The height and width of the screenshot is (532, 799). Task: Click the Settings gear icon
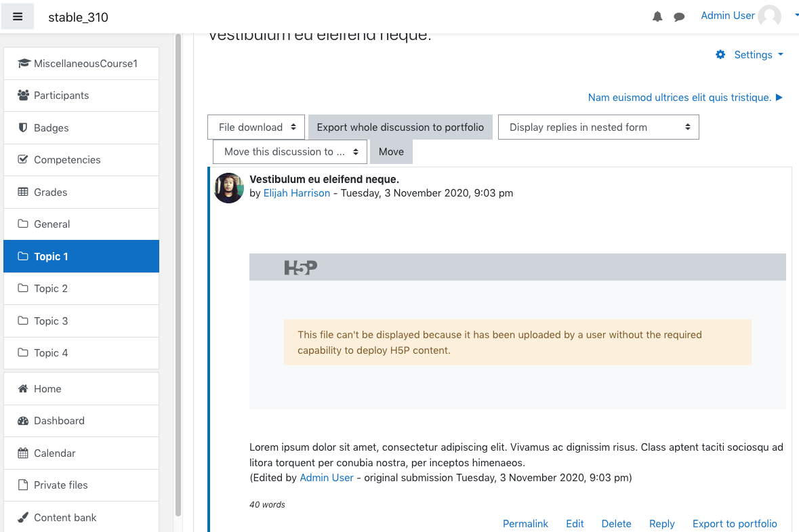720,54
